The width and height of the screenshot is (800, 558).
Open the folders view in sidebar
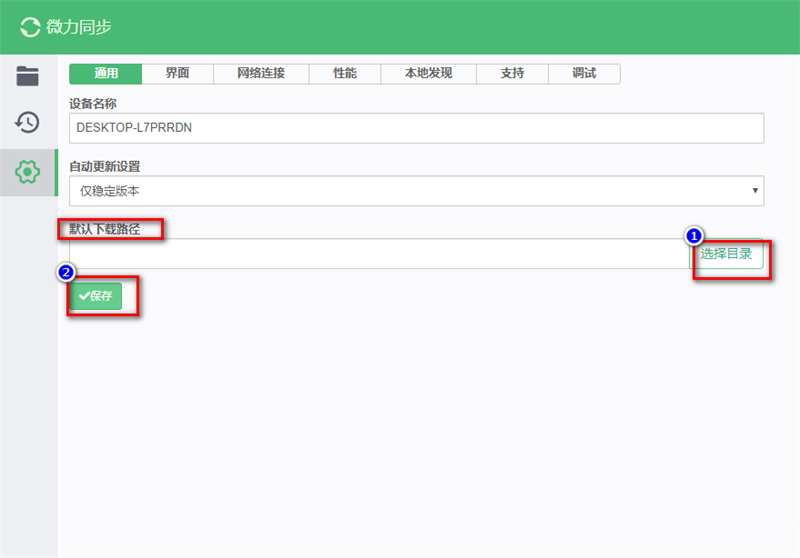pos(28,76)
